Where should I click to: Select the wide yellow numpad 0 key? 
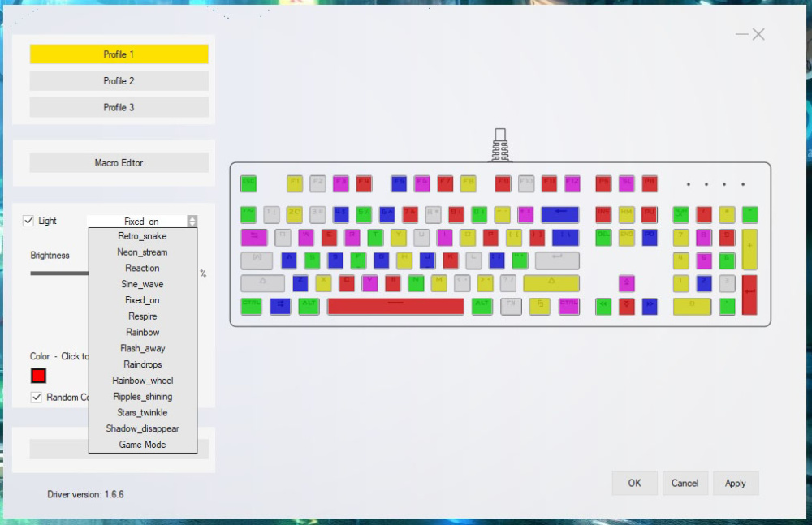[x=693, y=307]
